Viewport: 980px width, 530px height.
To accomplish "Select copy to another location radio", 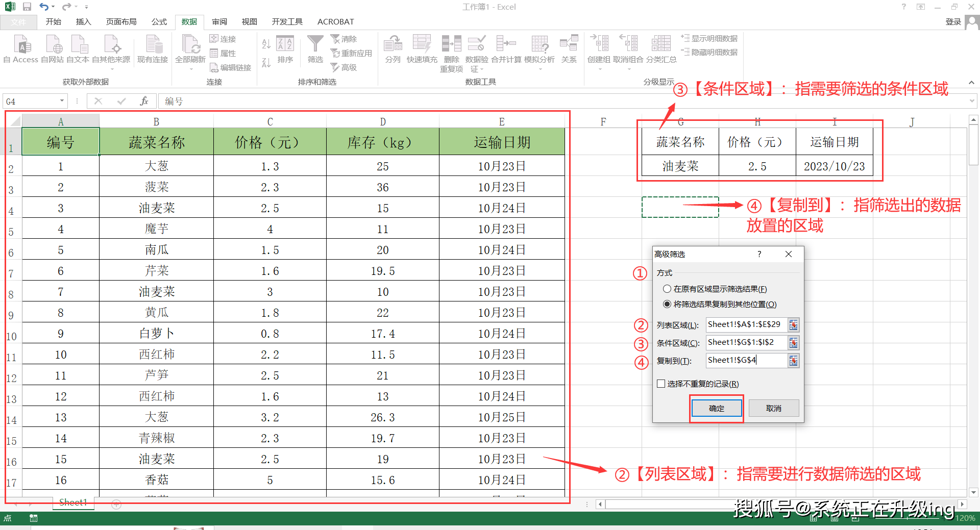I will pyautogui.click(x=667, y=304).
